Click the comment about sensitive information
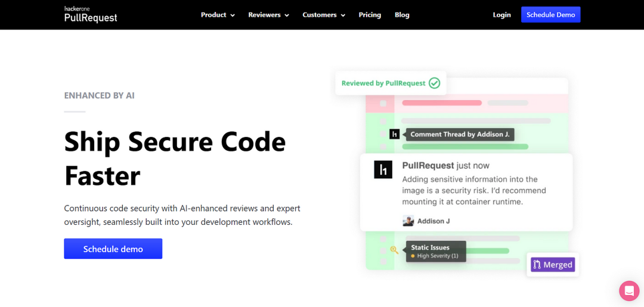Screen dimensions: 644x307 [x=475, y=191]
